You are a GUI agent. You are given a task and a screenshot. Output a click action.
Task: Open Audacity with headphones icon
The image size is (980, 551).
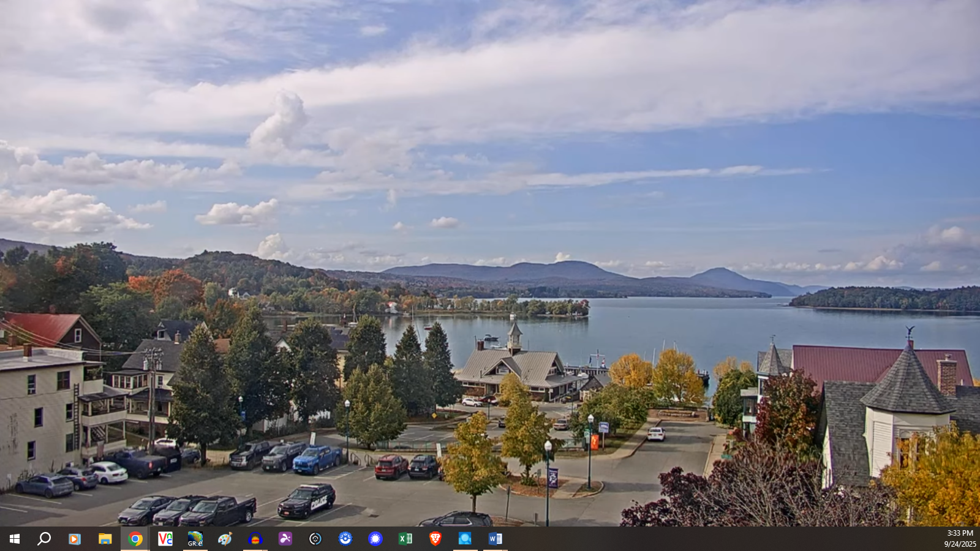tap(255, 539)
